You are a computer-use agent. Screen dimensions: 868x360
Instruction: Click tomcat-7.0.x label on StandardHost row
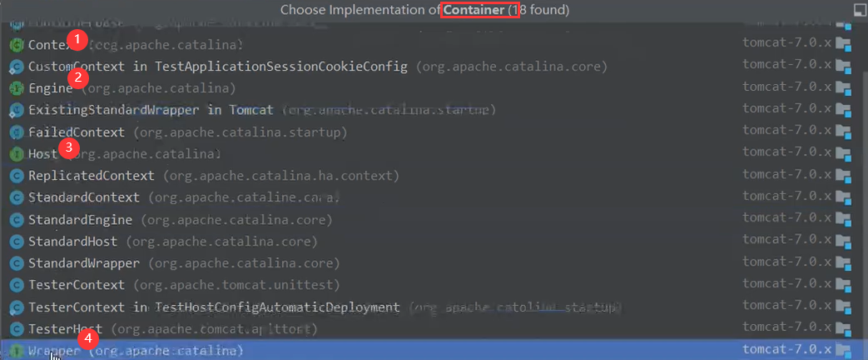pos(786,242)
